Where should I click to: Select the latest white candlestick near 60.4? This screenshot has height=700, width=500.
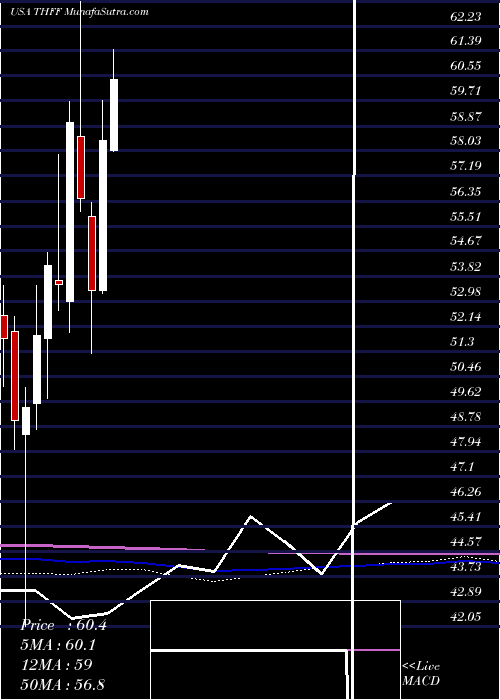(x=114, y=115)
